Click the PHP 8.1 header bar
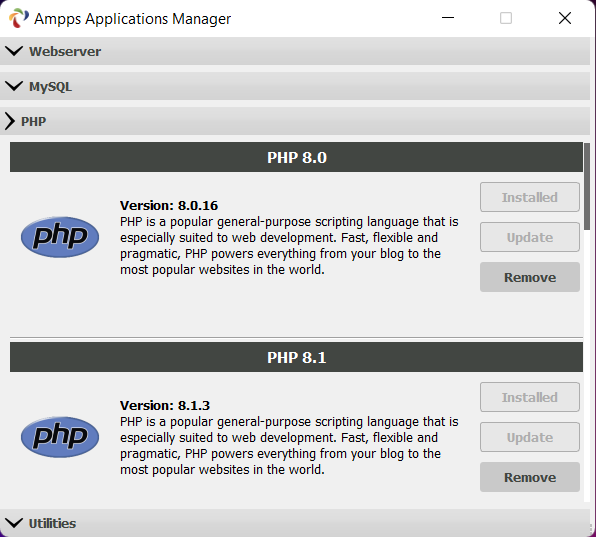The width and height of the screenshot is (597, 537). pyautogui.click(x=296, y=357)
